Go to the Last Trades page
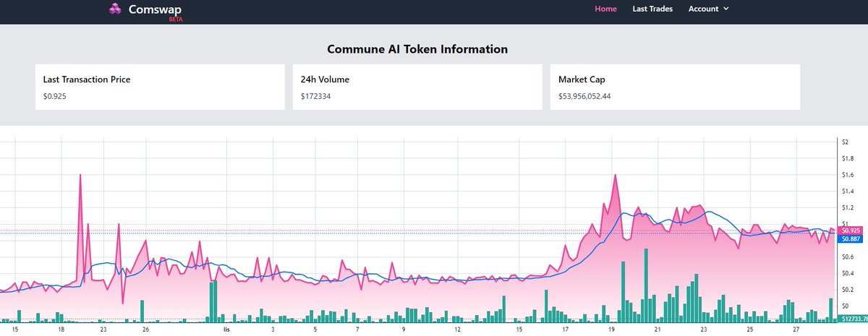 [x=652, y=9]
